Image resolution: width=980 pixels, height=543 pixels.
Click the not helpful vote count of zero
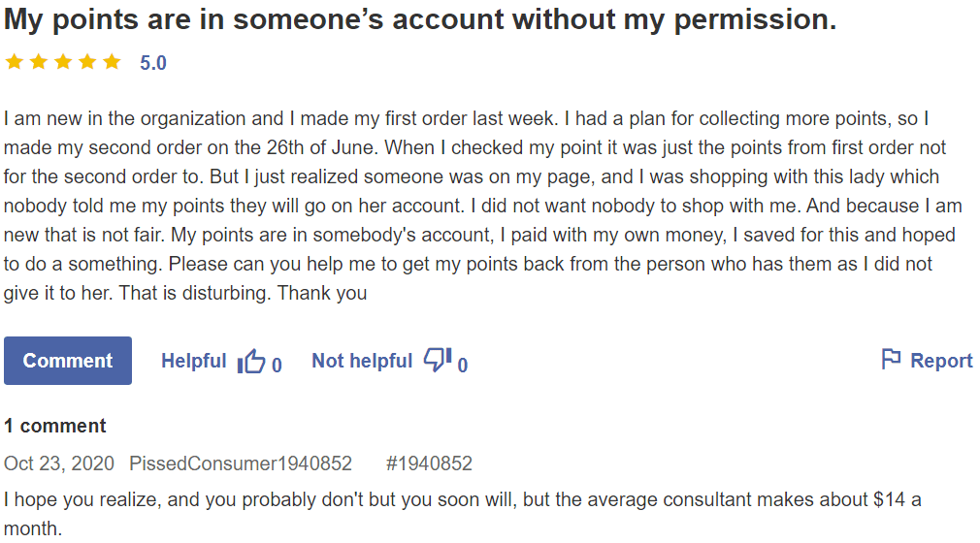coord(463,365)
